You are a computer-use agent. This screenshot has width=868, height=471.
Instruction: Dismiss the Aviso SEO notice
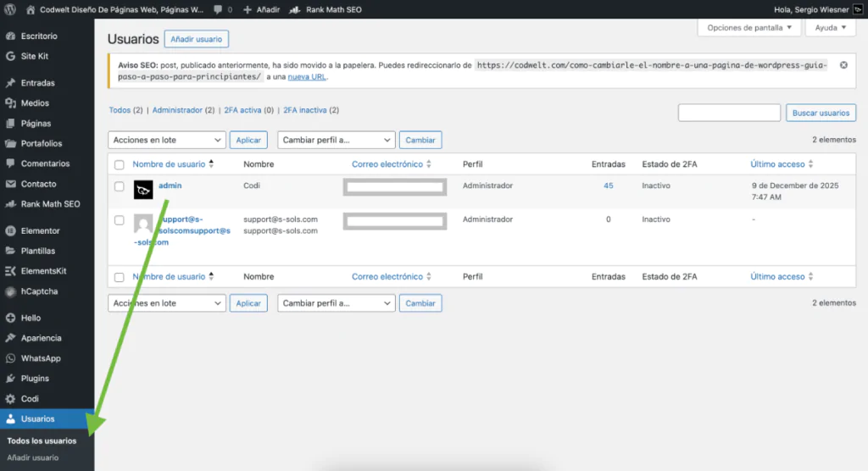click(843, 64)
